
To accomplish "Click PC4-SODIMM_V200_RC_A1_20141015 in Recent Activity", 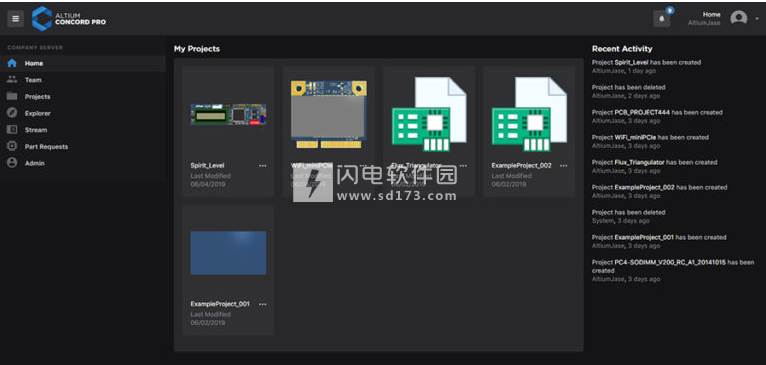I will coord(670,262).
